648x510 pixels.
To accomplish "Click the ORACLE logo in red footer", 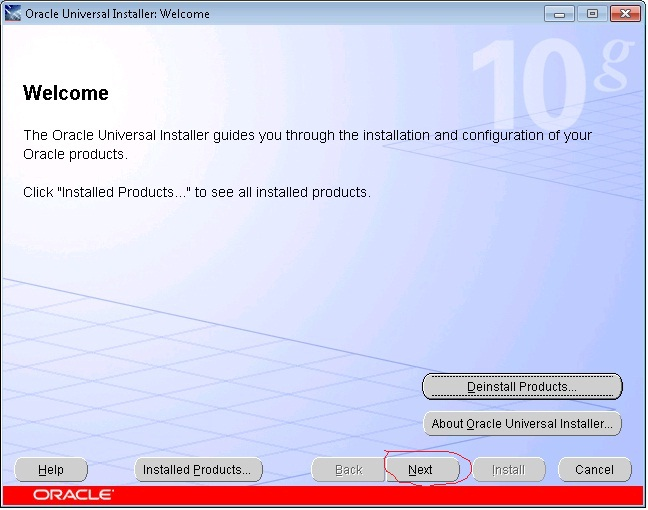I will [73, 495].
